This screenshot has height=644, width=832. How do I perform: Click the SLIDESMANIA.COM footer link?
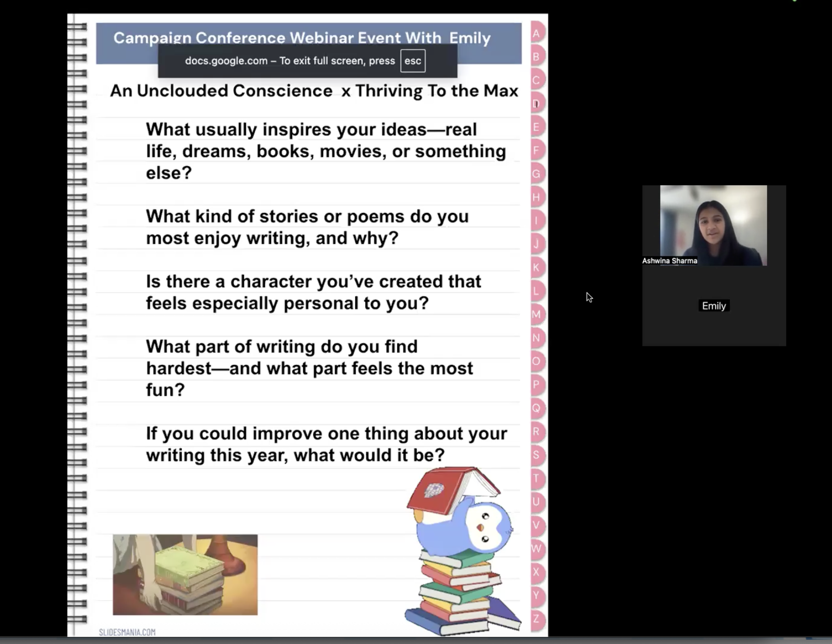click(127, 632)
